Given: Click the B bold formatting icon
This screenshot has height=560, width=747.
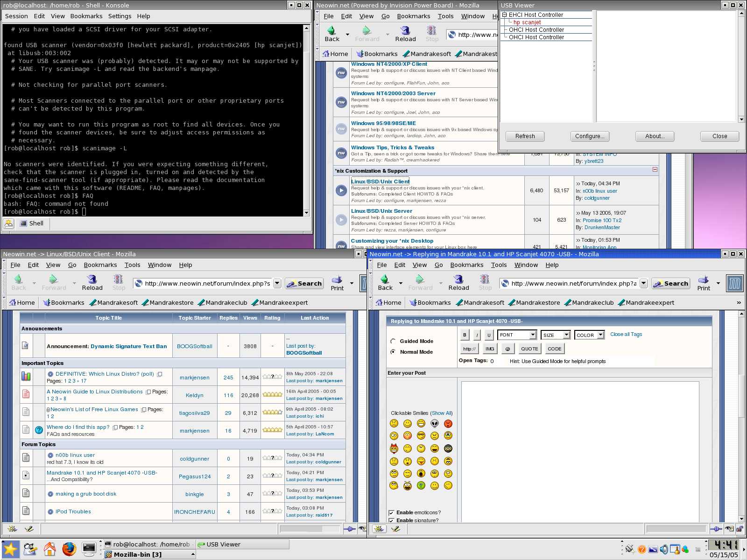Looking at the screenshot, I should pos(464,335).
